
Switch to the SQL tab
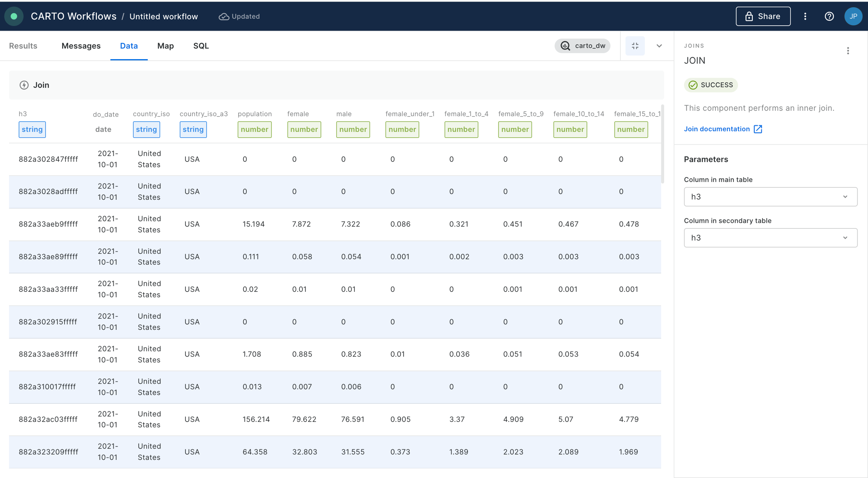(201, 46)
